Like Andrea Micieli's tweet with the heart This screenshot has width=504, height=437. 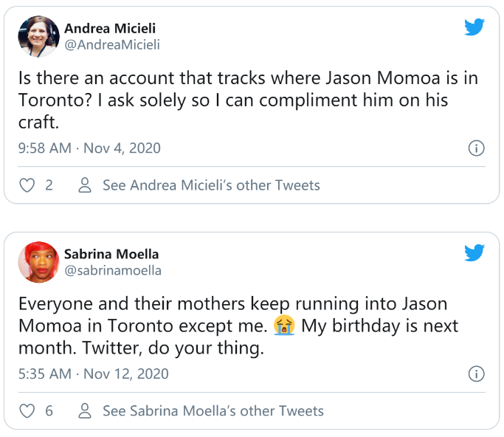tap(27, 185)
